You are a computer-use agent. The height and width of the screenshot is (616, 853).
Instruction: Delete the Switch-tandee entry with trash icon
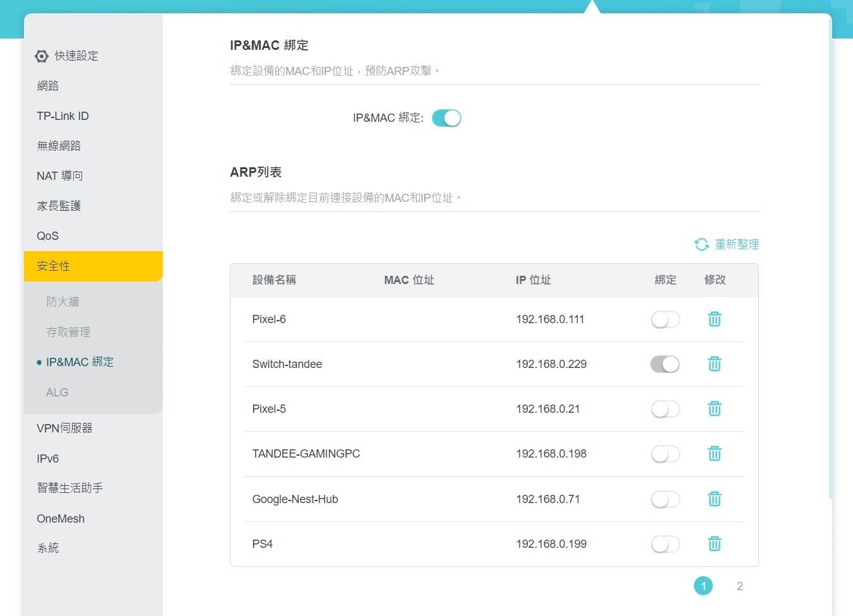(x=714, y=364)
